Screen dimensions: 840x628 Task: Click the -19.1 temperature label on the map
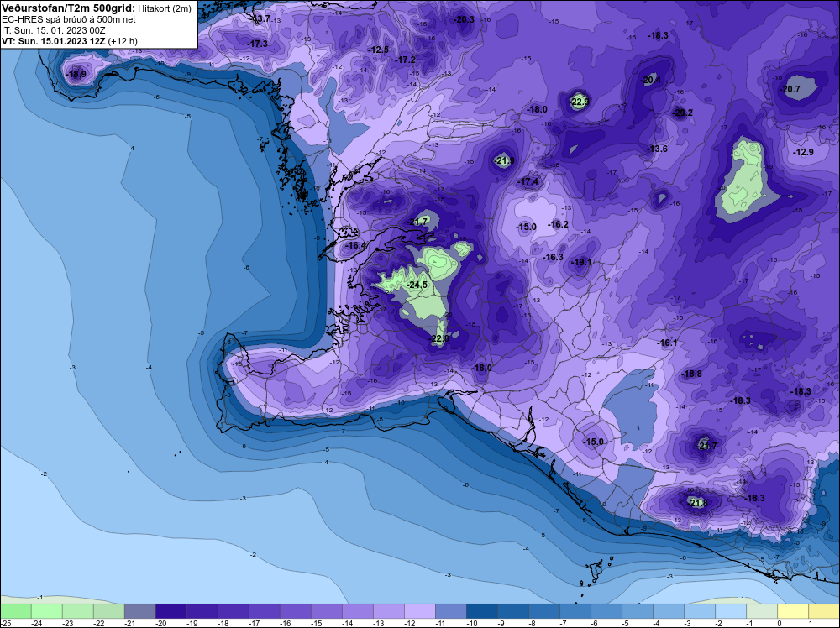(x=581, y=262)
